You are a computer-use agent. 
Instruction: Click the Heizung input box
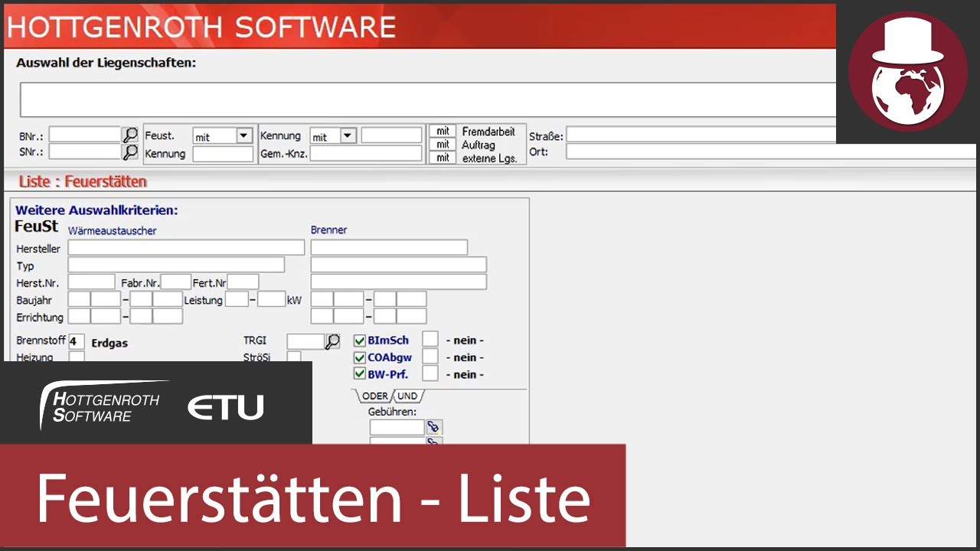point(77,357)
